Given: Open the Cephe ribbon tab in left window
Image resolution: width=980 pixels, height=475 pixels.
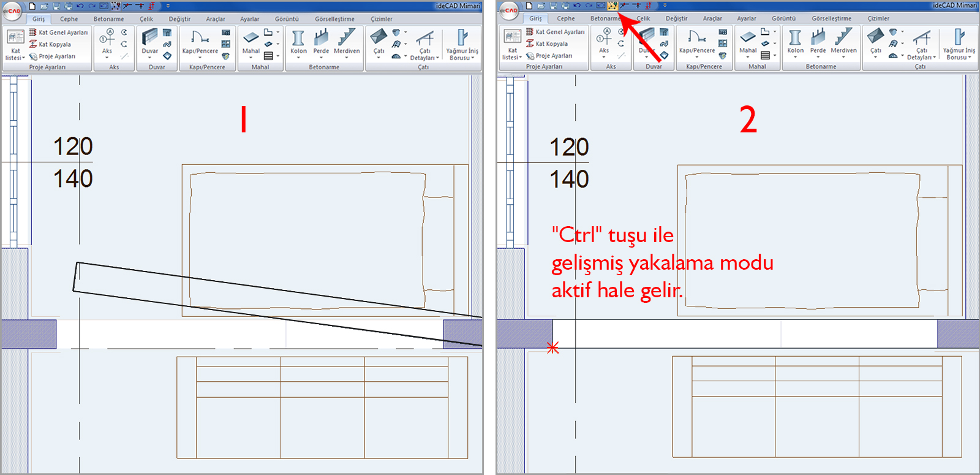Looking at the screenshot, I should pyautogui.click(x=69, y=19).
